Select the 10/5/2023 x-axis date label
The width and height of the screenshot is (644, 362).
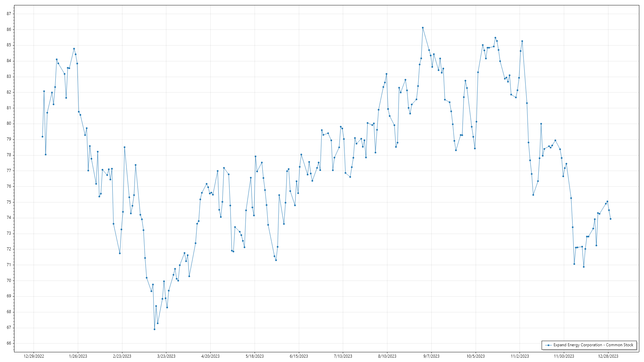[476, 356]
